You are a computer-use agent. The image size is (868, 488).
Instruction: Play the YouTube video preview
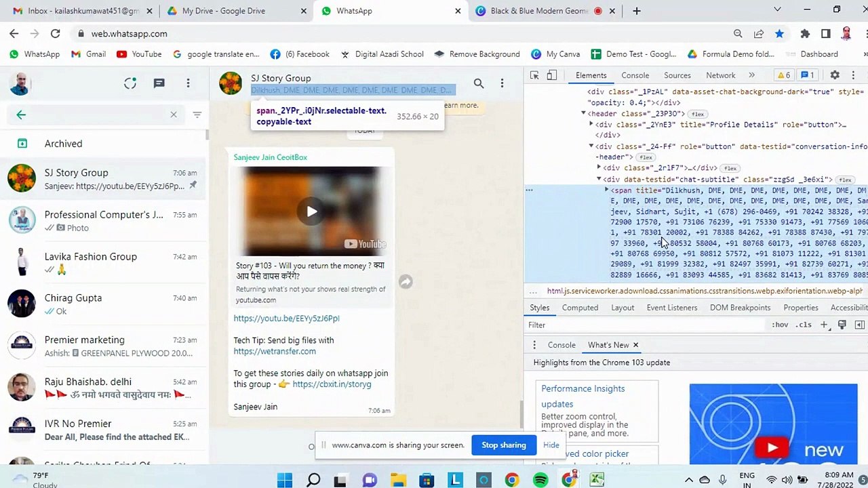pyautogui.click(x=311, y=211)
